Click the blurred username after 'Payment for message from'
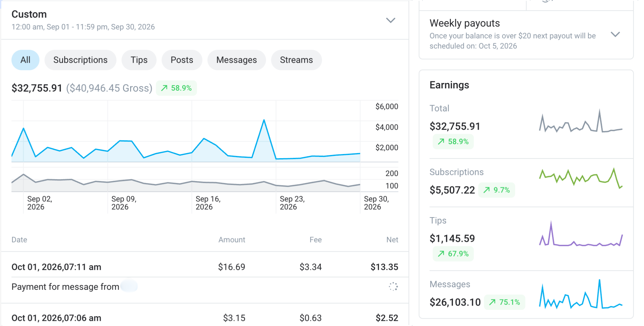 129,286
